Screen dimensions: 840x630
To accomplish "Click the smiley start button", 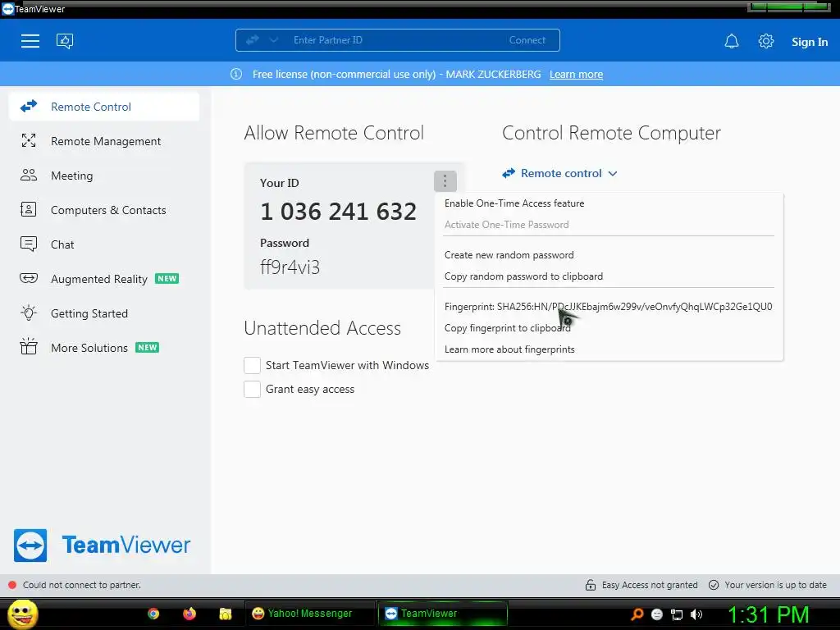I will click(23, 614).
